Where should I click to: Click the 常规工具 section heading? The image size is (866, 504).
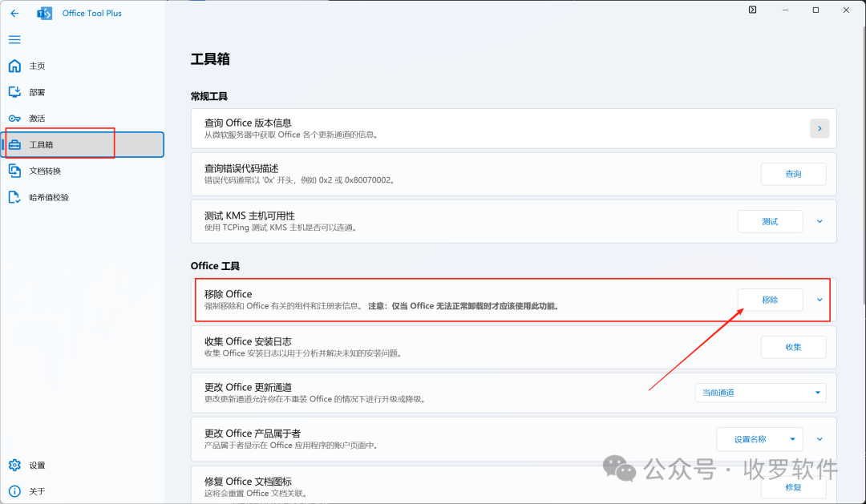click(x=209, y=96)
